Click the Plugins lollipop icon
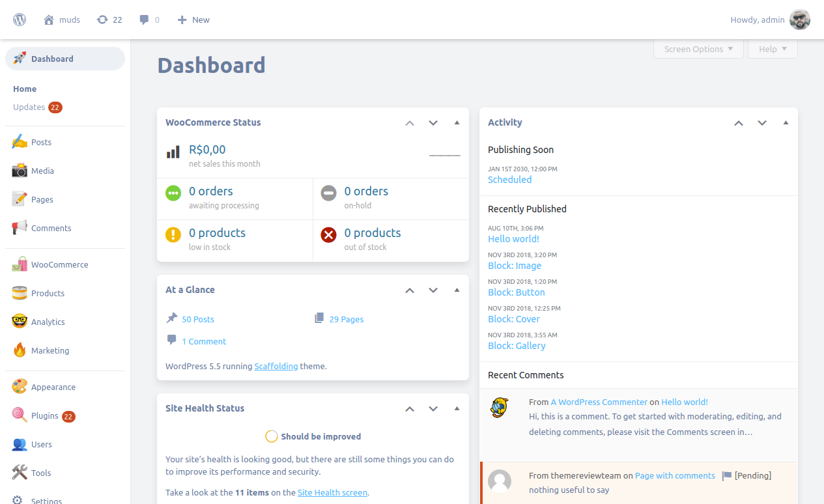The height and width of the screenshot is (504, 824). tap(20, 415)
